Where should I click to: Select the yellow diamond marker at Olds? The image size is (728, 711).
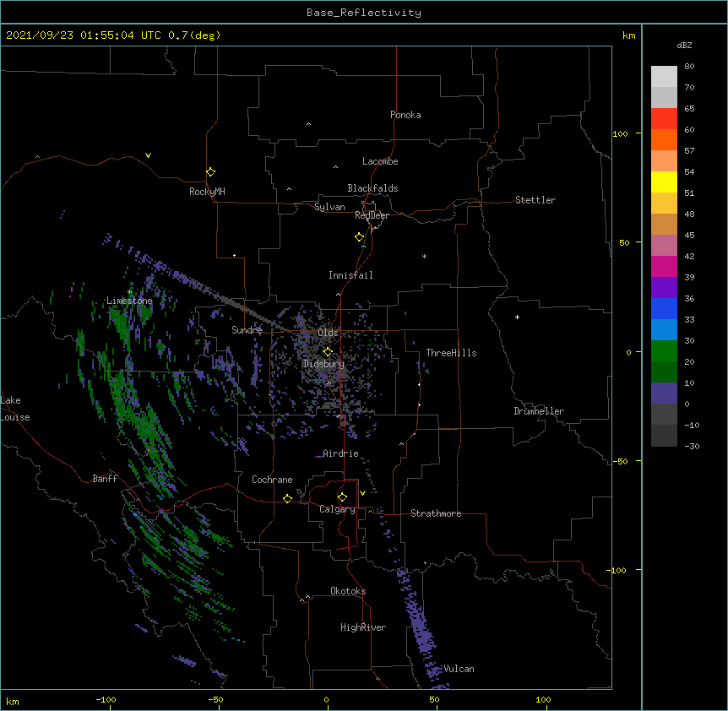pyautogui.click(x=328, y=352)
